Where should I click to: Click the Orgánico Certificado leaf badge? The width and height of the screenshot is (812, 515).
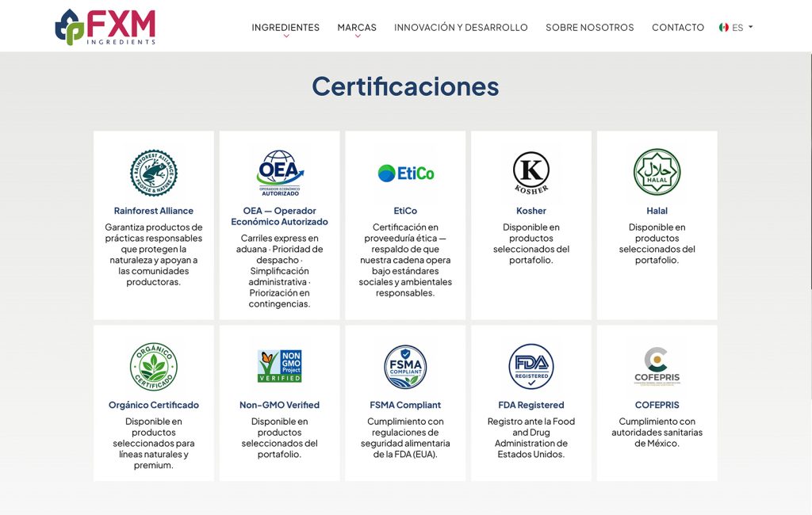(x=154, y=367)
